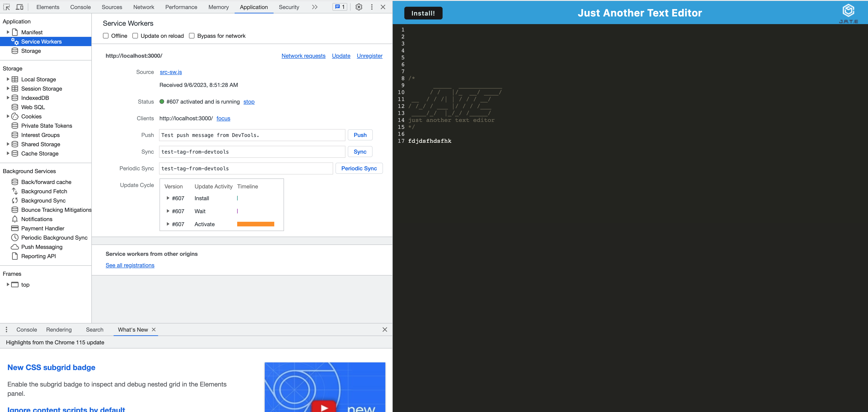Open drawer three-dot menu beside Console
This screenshot has height=412, width=868.
(6, 330)
